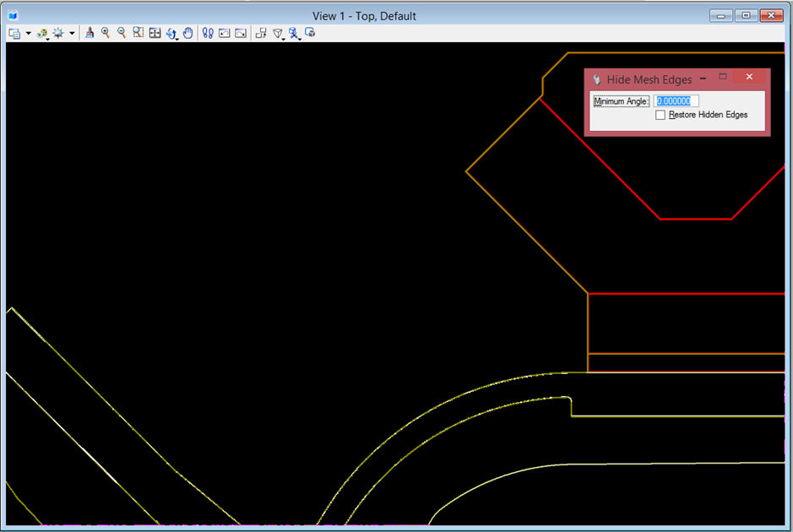
Task: Open the Display Styles tool
Action: coord(42,34)
